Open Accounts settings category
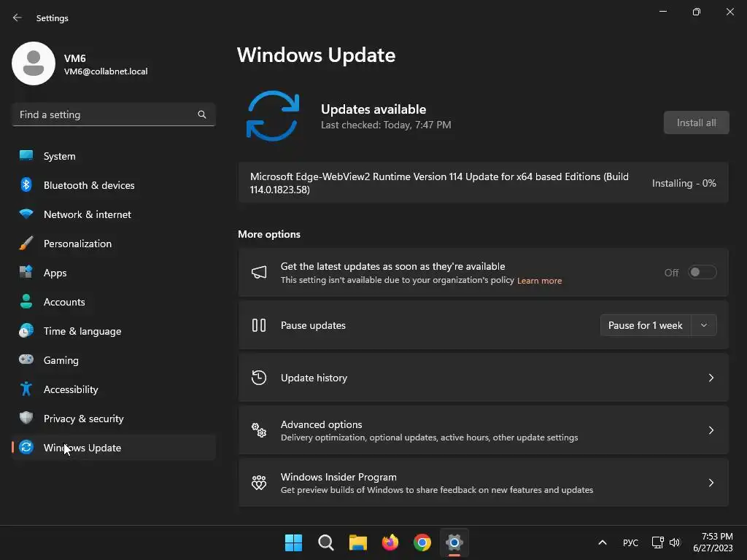 (x=114, y=301)
